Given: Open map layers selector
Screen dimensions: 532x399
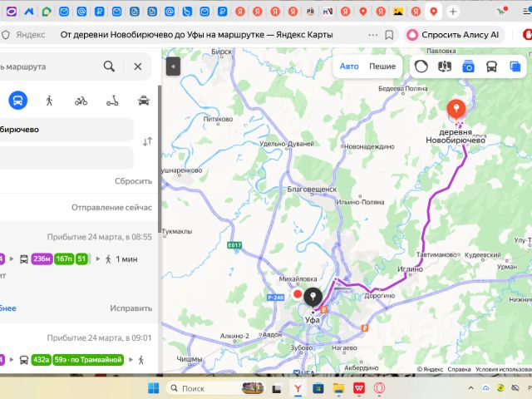Looking at the screenshot, I should click(515, 66).
